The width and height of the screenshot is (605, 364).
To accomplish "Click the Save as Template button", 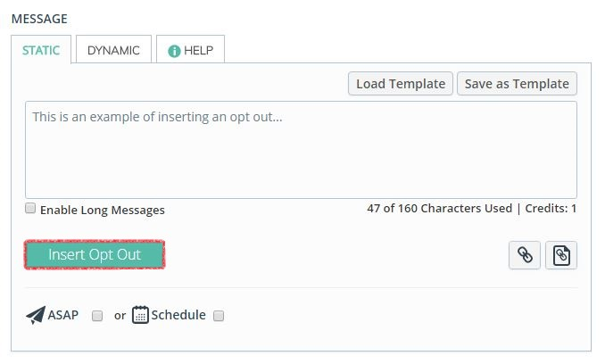I will click(517, 84).
